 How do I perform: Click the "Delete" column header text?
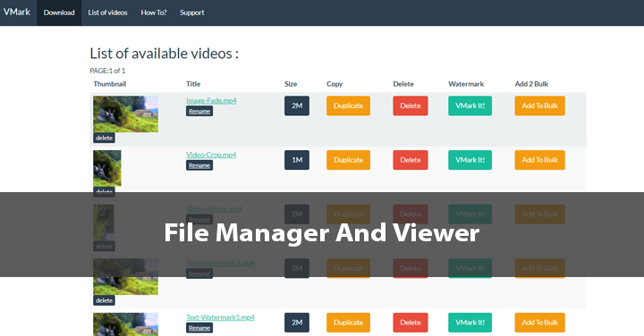point(403,84)
